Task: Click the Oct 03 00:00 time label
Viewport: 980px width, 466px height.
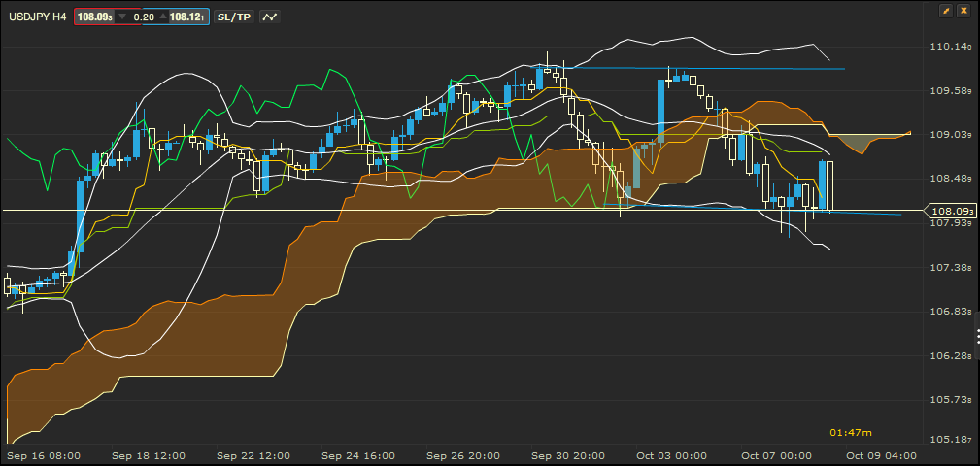Action: [x=672, y=455]
